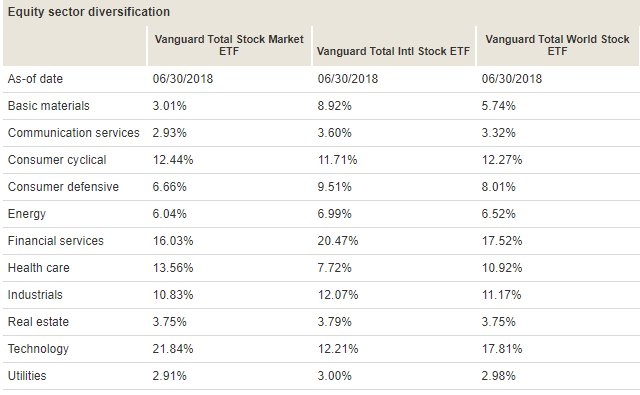Click the Communication services row label
640x395 pixels.
73,133
